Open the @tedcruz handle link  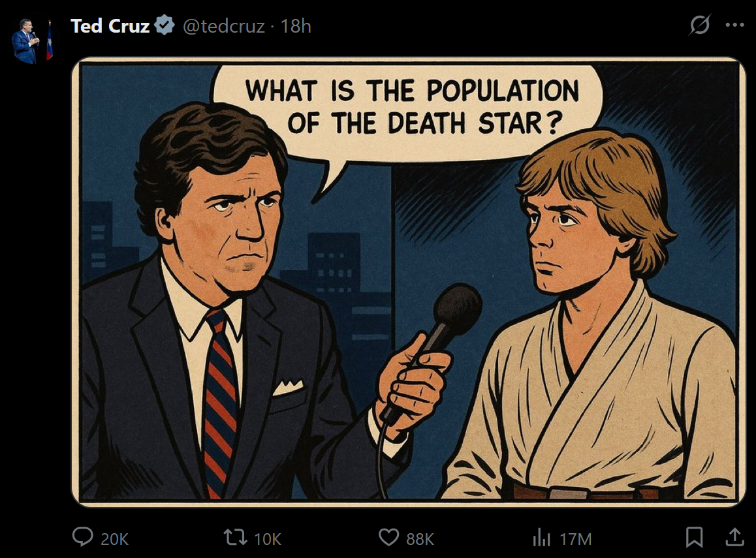point(224,26)
